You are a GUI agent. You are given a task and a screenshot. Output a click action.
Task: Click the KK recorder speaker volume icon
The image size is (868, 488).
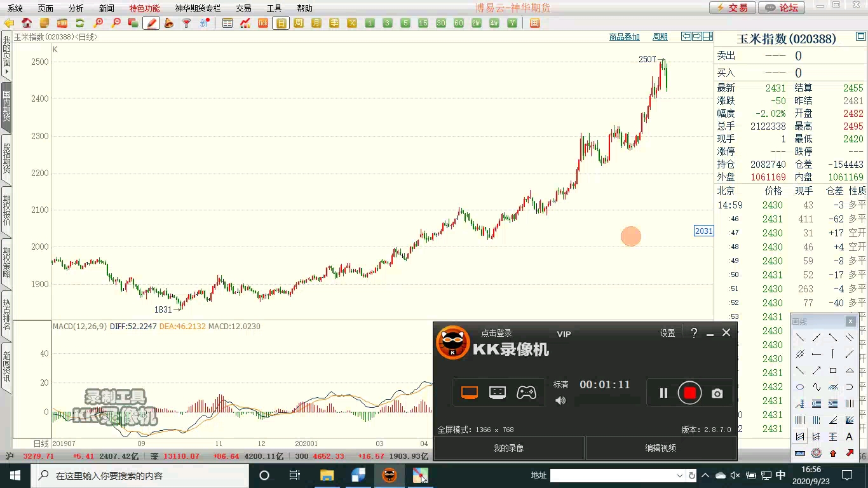[x=560, y=400]
